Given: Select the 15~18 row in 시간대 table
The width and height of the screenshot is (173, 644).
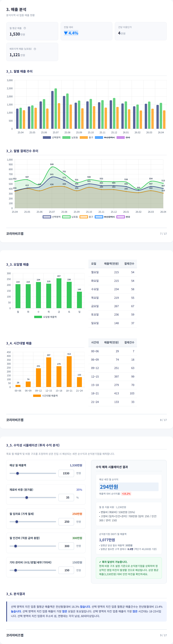Looking at the screenshot, I should click(x=113, y=385).
